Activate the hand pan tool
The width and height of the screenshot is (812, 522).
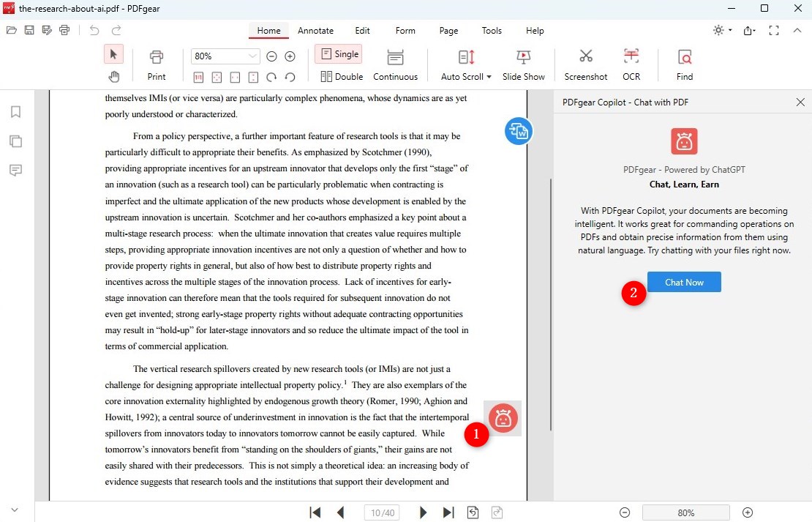coord(114,77)
